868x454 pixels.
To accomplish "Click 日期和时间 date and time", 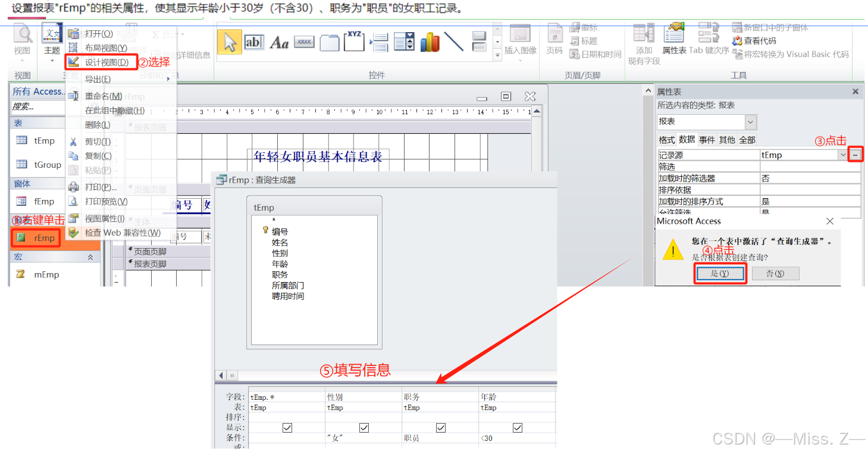I will pos(596,54).
